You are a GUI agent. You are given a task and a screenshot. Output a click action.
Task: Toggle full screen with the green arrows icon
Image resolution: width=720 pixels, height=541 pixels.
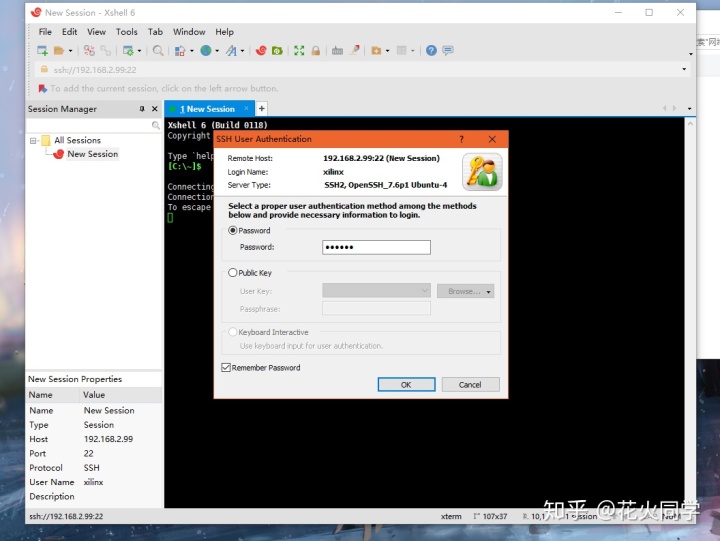299,51
